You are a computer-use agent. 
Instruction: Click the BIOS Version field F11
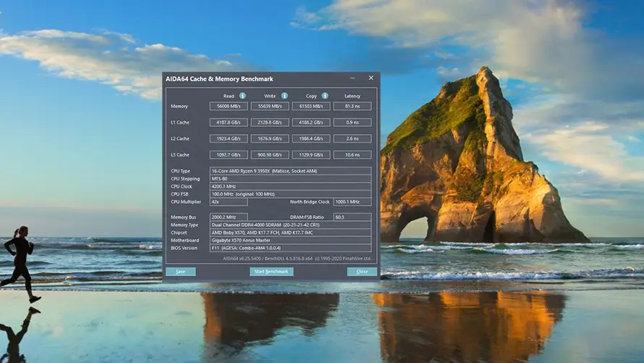pyautogui.click(x=290, y=248)
